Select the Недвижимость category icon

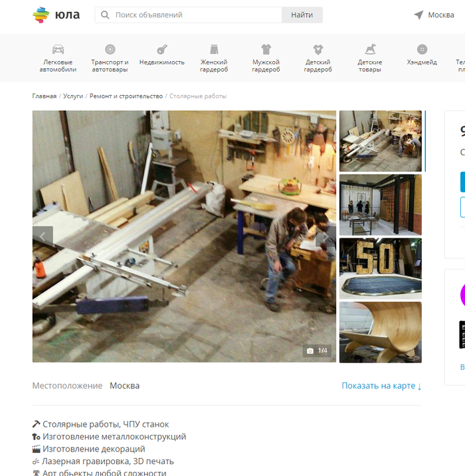tap(161, 50)
